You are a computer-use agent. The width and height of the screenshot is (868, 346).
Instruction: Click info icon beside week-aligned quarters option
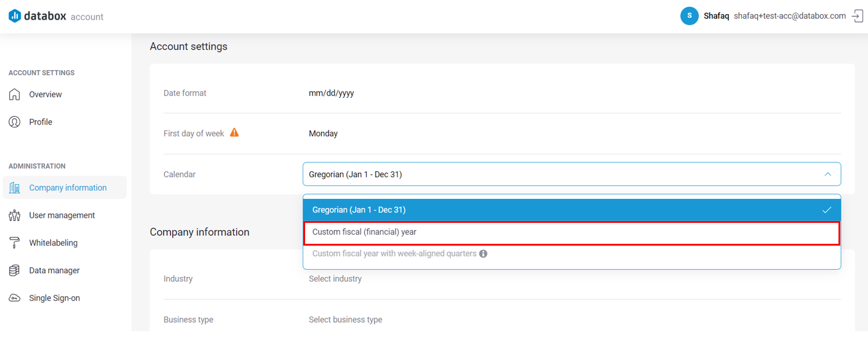[484, 254]
